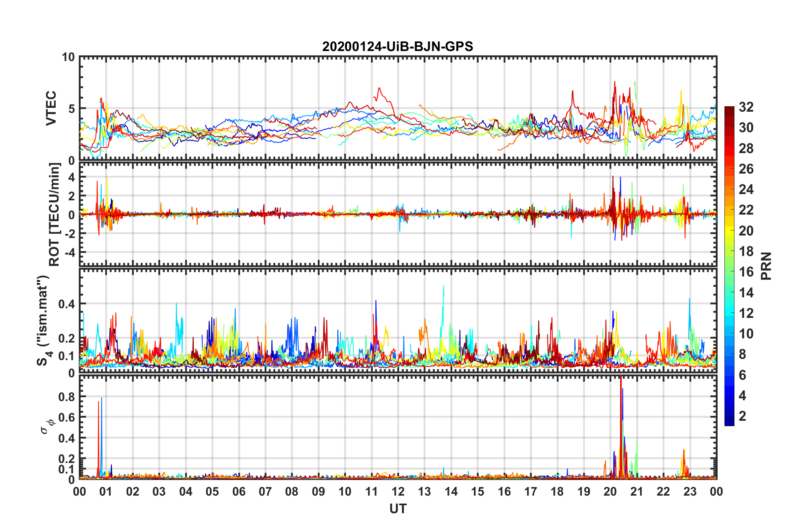The height and width of the screenshot is (532, 796).
Task: Click colorbar tick label 6
Action: [x=742, y=375]
